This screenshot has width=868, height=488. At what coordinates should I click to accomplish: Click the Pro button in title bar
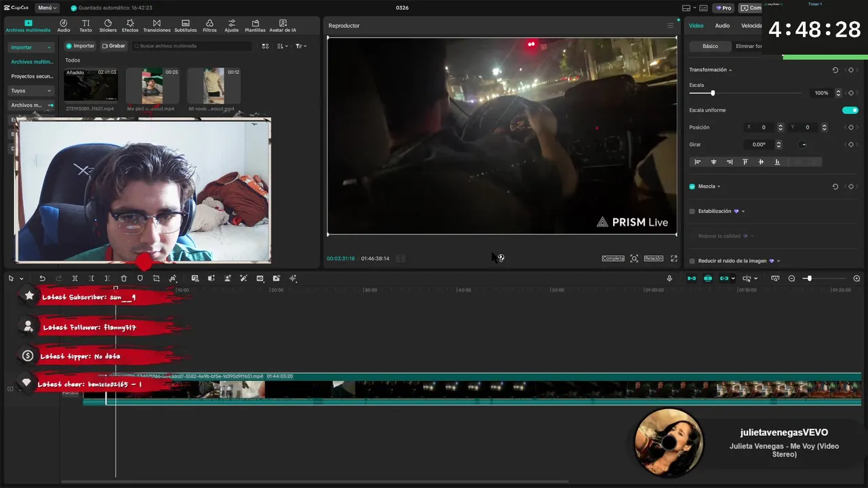pos(724,8)
